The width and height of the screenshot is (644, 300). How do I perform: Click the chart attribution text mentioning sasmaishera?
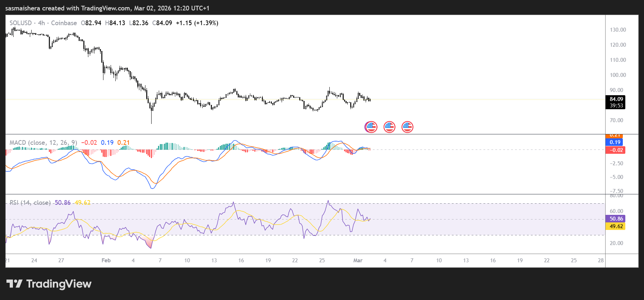point(107,8)
